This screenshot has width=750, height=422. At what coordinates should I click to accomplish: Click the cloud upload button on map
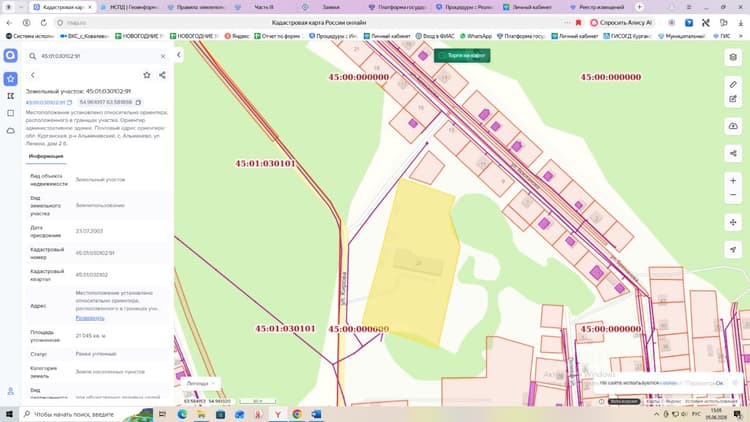coord(733,126)
